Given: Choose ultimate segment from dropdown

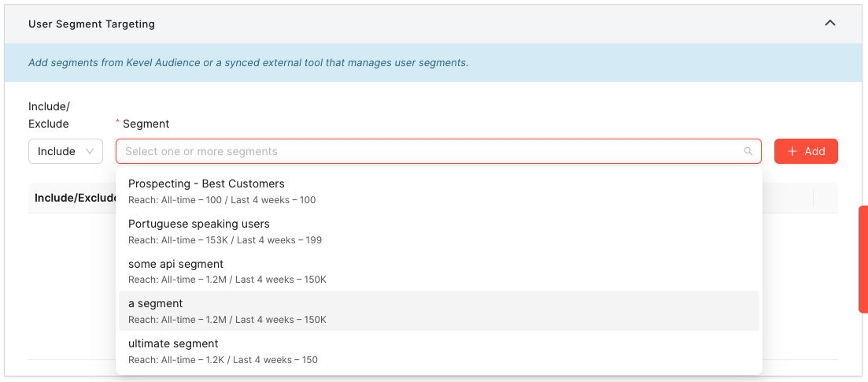Looking at the screenshot, I should click(x=438, y=351).
